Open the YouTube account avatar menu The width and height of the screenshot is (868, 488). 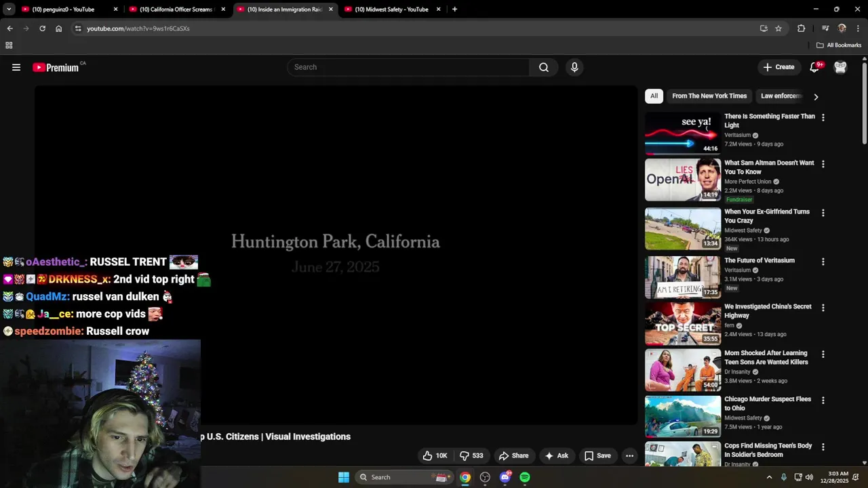[x=840, y=67]
